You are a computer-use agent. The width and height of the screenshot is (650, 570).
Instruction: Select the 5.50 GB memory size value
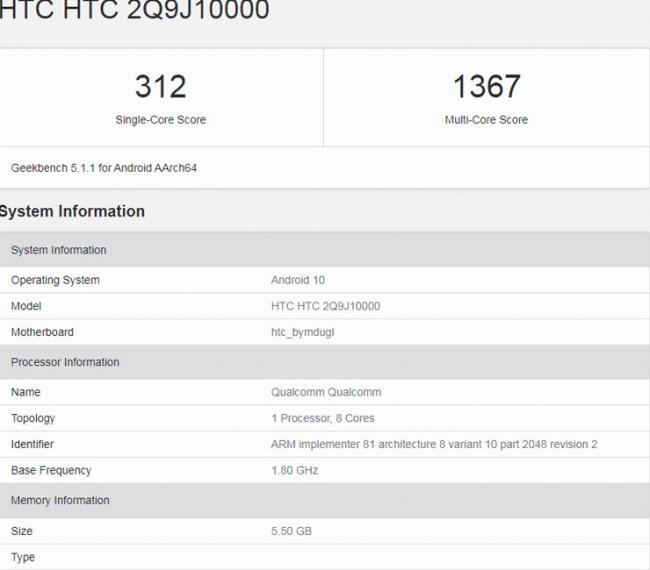[291, 531]
